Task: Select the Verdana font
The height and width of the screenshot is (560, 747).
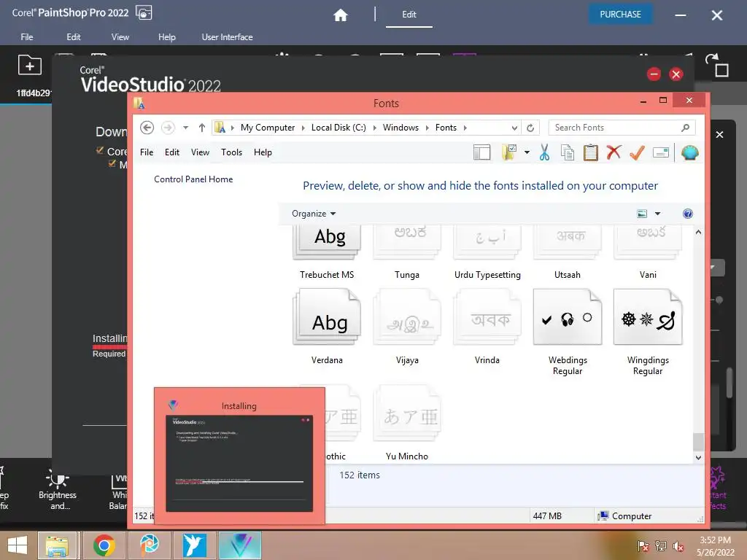Action: [x=327, y=327]
